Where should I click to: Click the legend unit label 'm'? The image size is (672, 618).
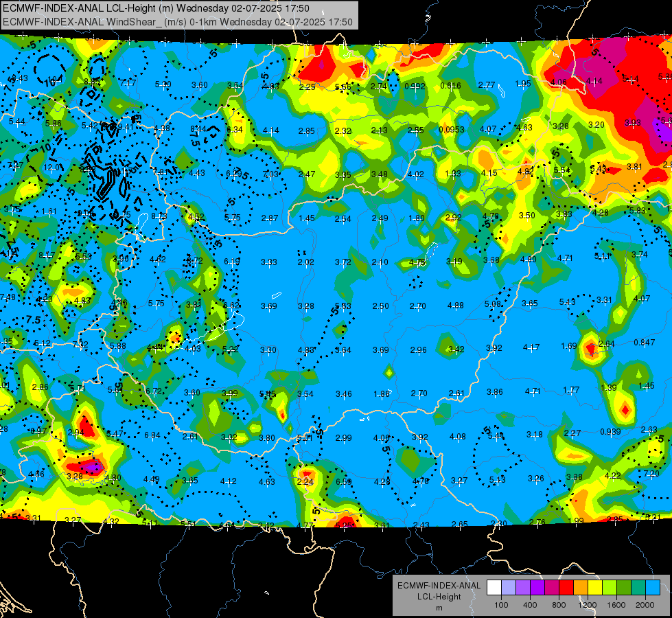tap(439, 608)
